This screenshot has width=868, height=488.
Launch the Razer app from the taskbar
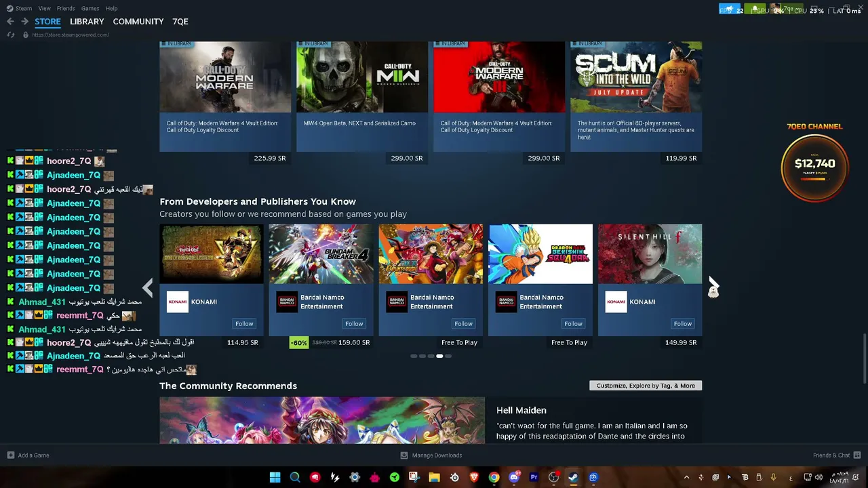click(395, 477)
